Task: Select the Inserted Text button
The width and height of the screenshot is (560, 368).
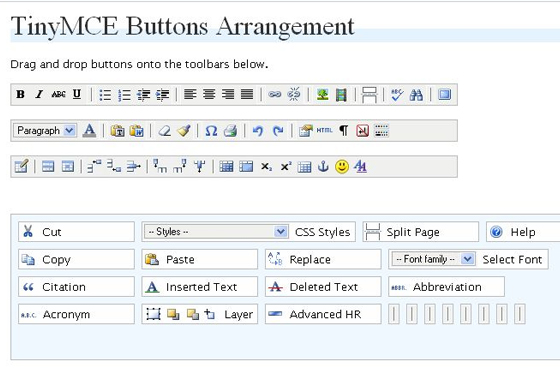Action: tap(200, 287)
